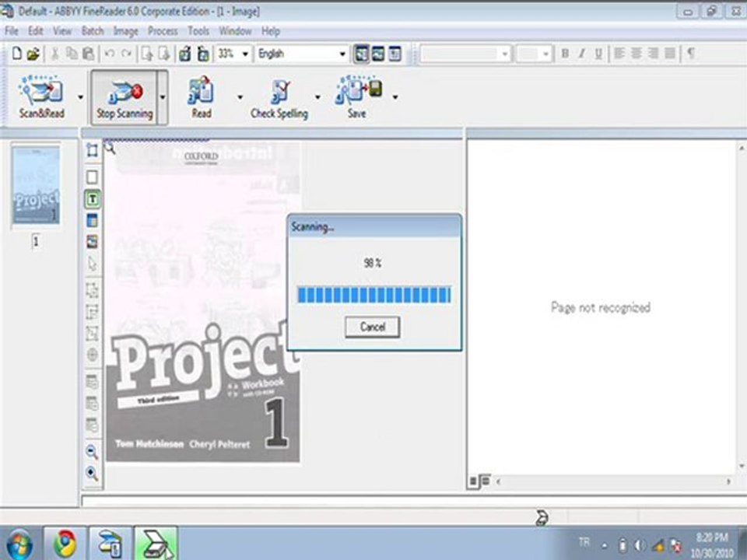The image size is (747, 560).
Task: Click the Rotate page right toolbar icon
Action: click(x=203, y=54)
